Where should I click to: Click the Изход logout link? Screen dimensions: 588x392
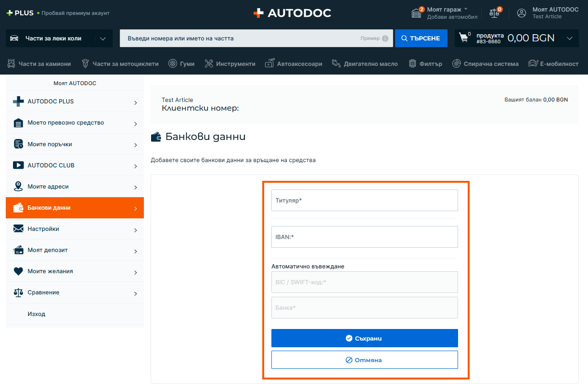pyautogui.click(x=37, y=314)
